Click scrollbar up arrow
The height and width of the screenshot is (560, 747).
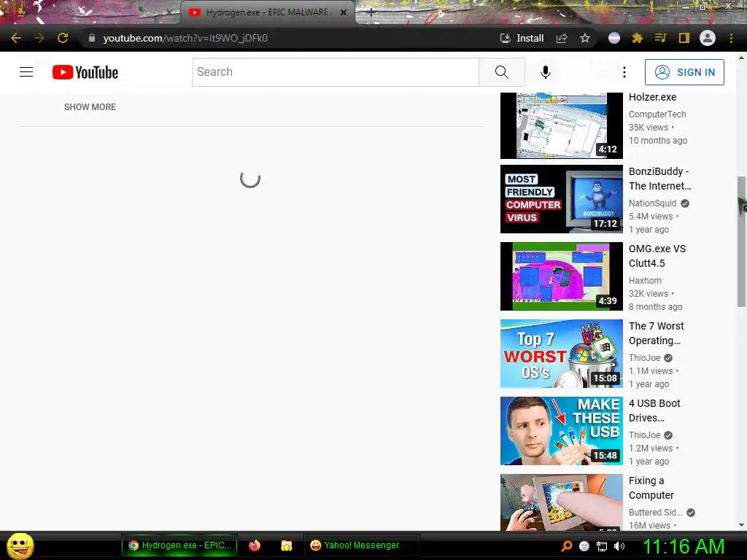click(741, 58)
